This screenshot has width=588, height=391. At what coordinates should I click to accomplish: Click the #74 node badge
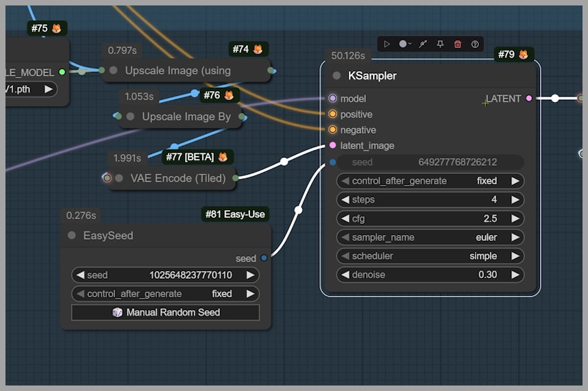pyautogui.click(x=248, y=49)
